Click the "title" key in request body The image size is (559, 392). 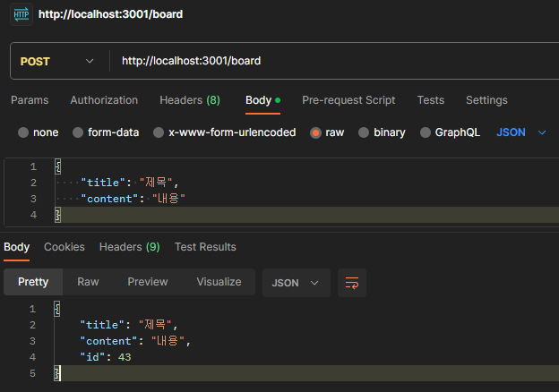[x=103, y=183]
